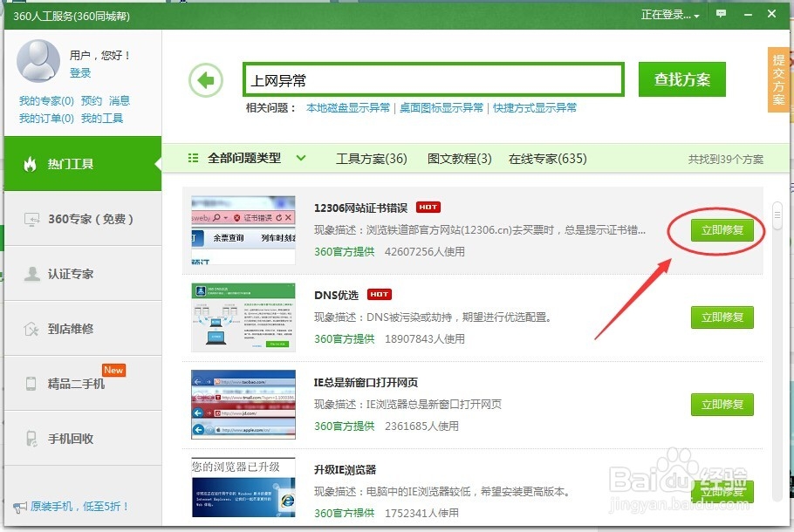This screenshot has height=532, width=794.
Task: Click the phone icon beside 精品二手机
Action: [x=31, y=383]
